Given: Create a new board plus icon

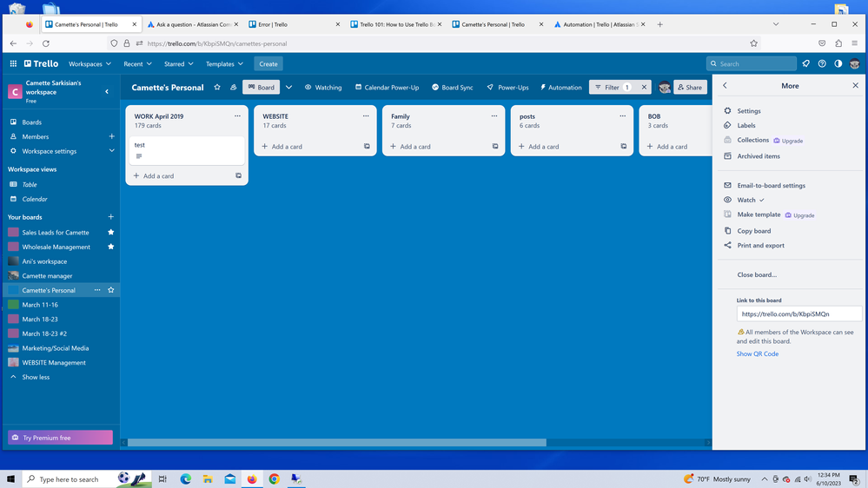Looking at the screenshot, I should (110, 217).
